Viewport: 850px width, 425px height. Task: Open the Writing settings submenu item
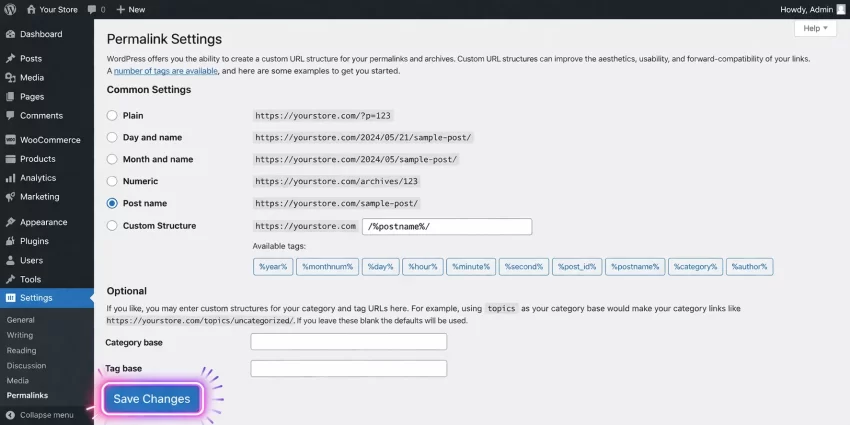(20, 335)
